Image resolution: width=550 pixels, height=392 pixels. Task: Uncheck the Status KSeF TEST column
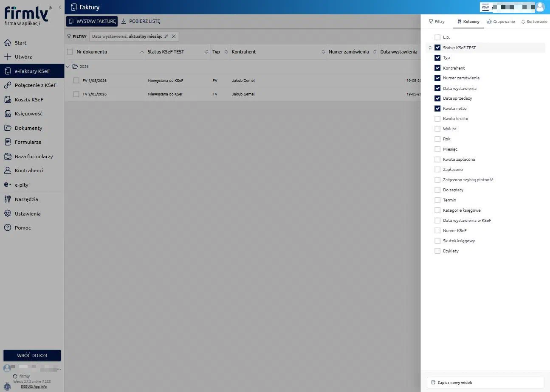[437, 48]
